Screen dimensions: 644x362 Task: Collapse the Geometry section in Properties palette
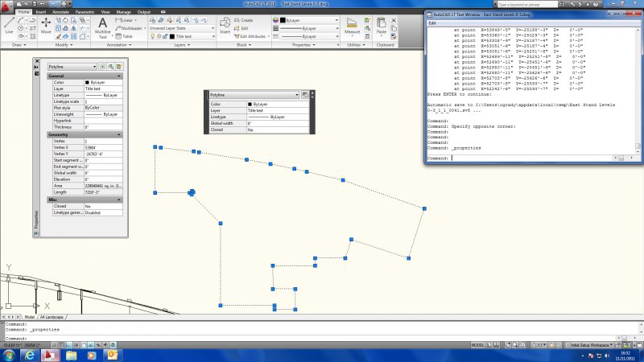click(x=118, y=134)
